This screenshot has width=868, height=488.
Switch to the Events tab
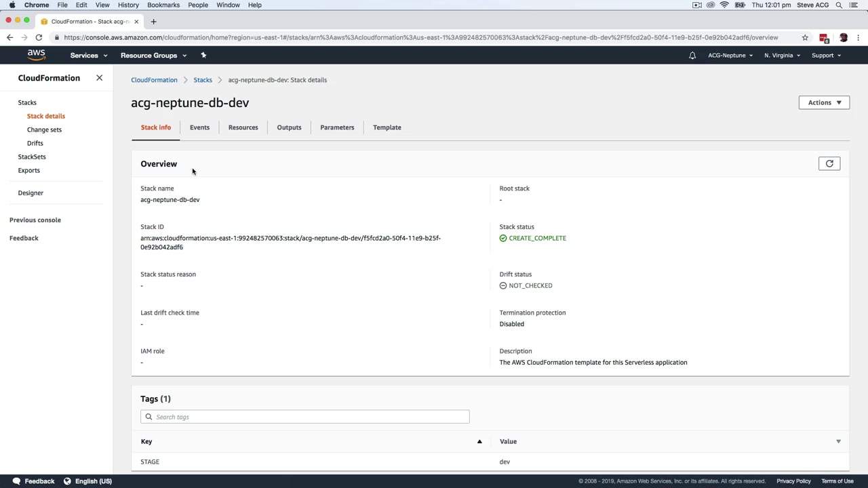(x=199, y=127)
